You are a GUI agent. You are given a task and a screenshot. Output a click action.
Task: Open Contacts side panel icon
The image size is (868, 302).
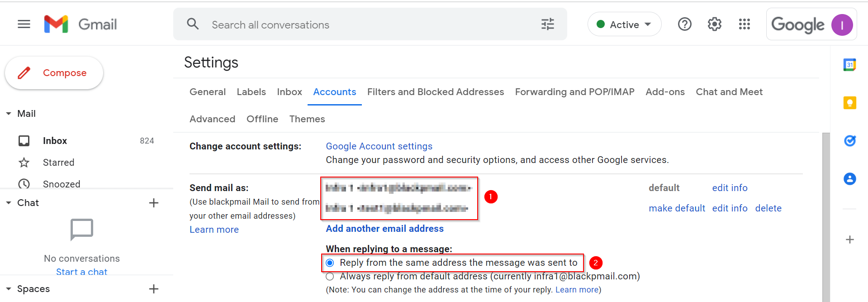[x=849, y=179]
